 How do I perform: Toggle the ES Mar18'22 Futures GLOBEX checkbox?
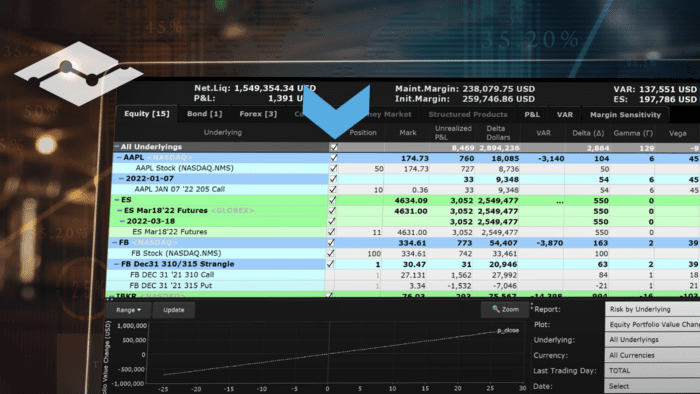point(332,211)
